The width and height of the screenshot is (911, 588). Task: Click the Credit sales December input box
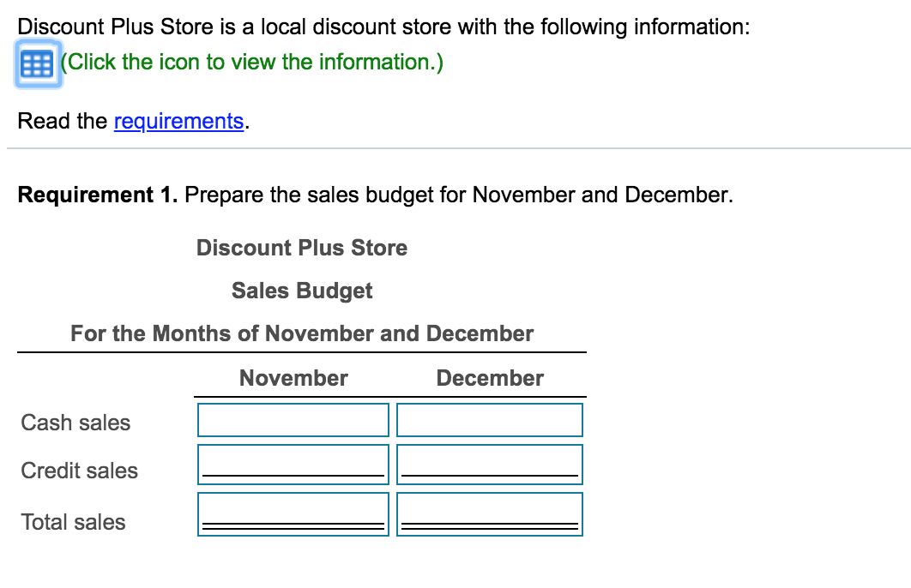[489, 464]
